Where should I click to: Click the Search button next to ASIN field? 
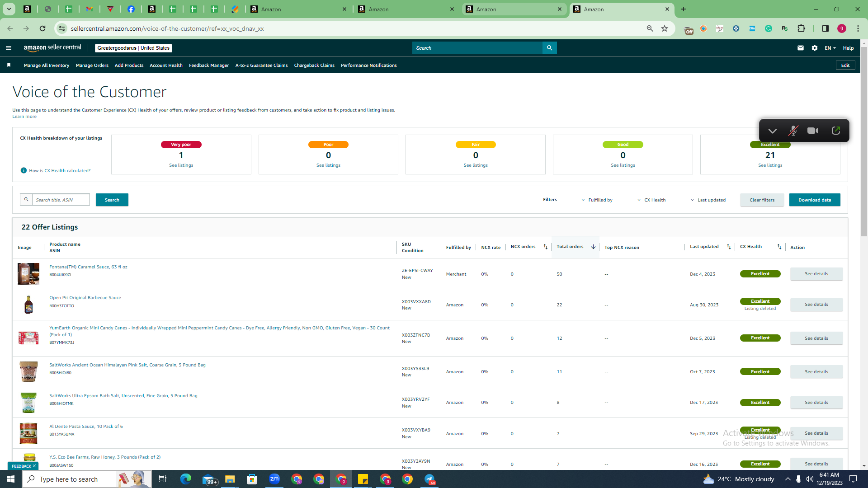pos(112,200)
